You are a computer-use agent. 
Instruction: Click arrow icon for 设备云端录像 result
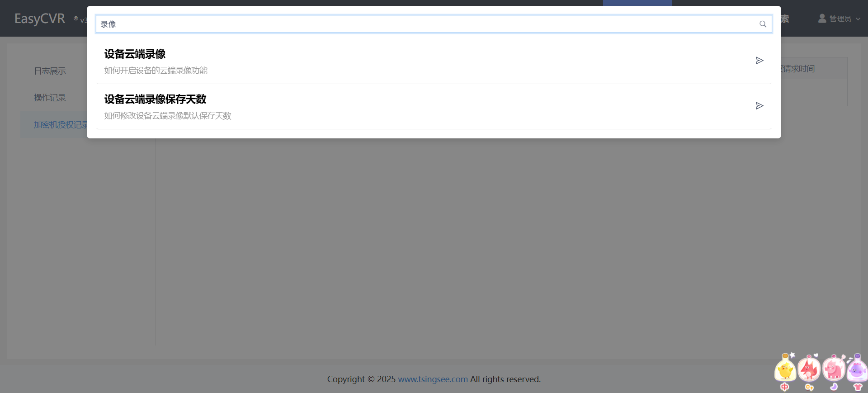point(759,61)
